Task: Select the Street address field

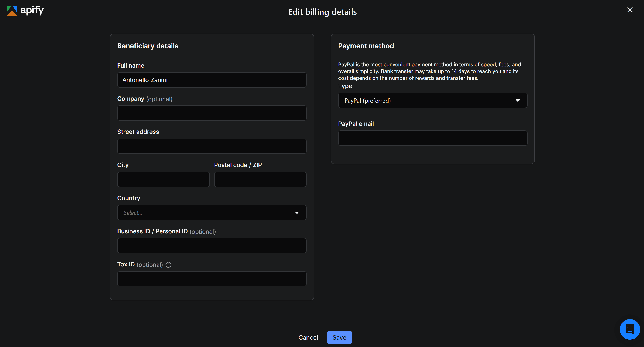Action: tap(212, 146)
